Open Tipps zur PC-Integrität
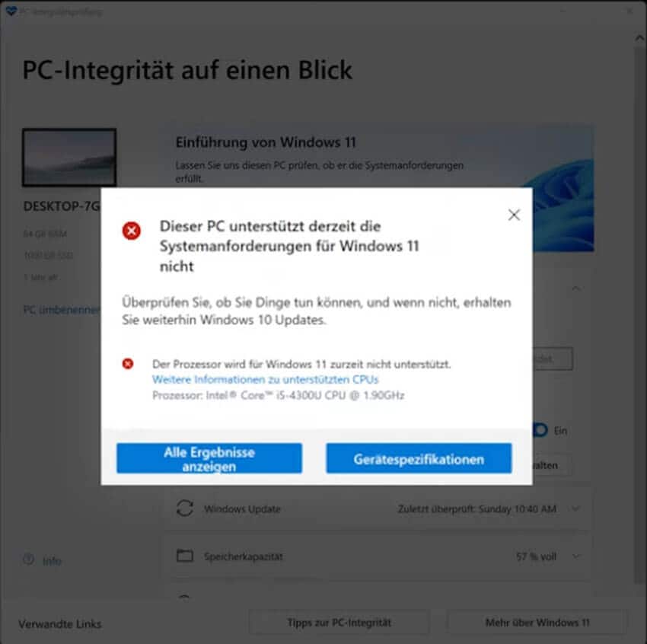 tap(339, 622)
